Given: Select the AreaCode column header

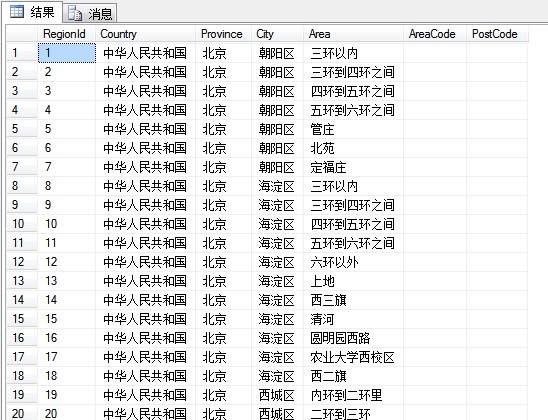Looking at the screenshot, I should tap(435, 34).
